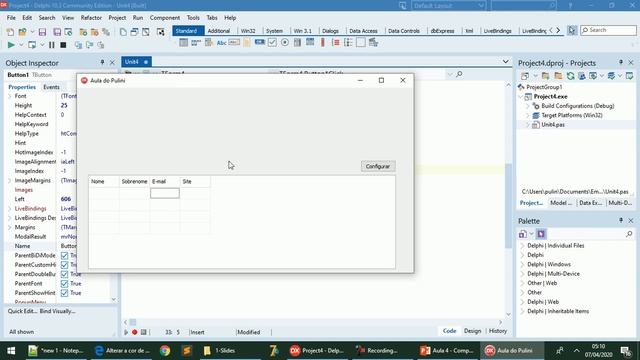This screenshot has height=360, width=640.
Task: Click the Windows Start button
Action: click(x=11, y=351)
